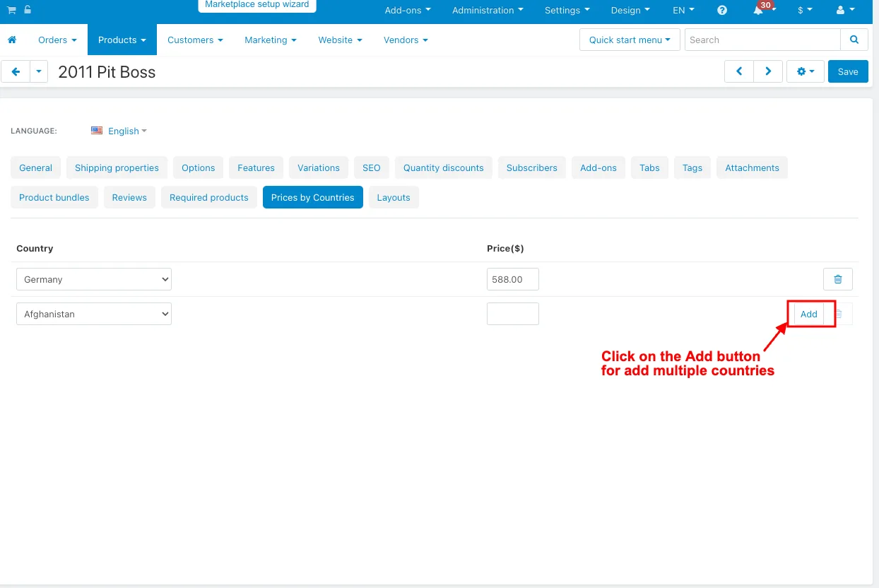Expand the English language selector
The height and width of the screenshot is (588, 879).
(119, 131)
